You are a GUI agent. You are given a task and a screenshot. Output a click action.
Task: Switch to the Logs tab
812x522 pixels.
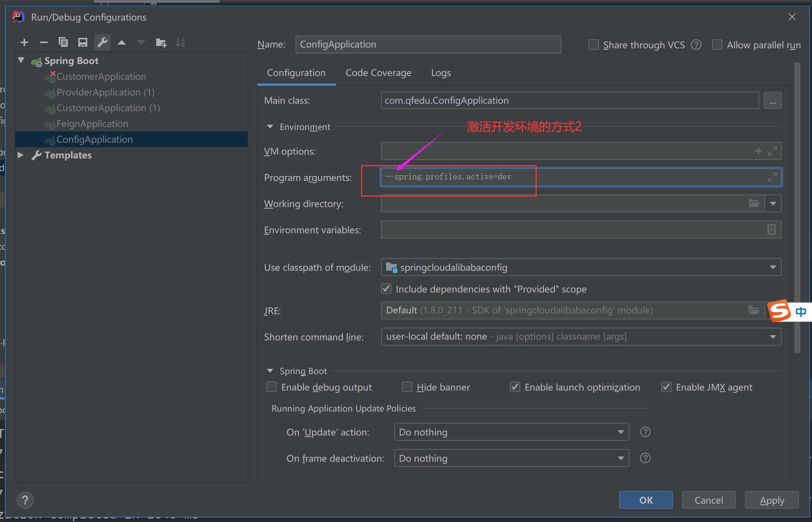point(441,72)
